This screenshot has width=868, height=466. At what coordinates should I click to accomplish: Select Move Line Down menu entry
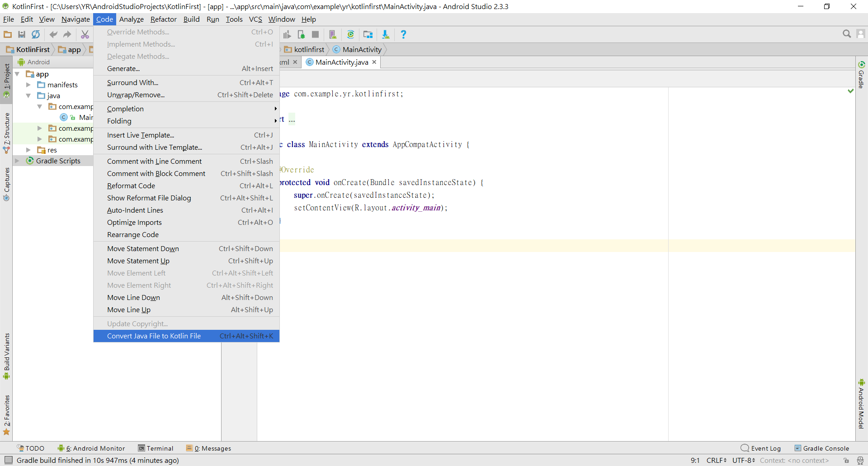[x=186, y=297]
